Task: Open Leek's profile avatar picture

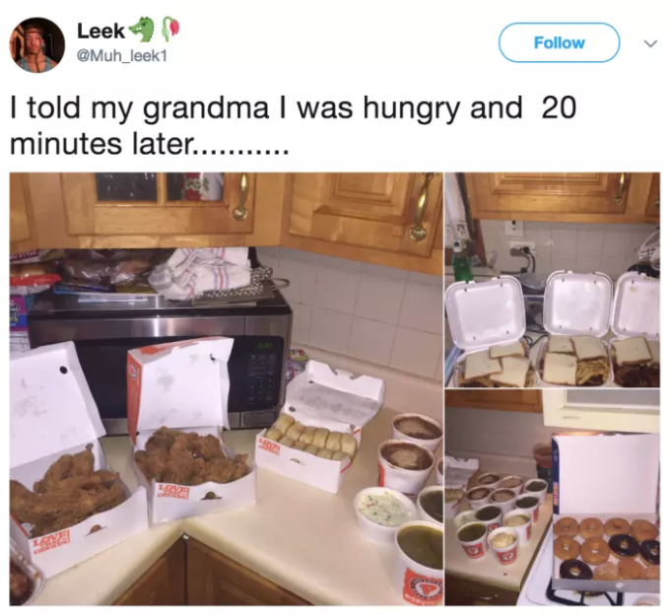Action: click(37, 45)
